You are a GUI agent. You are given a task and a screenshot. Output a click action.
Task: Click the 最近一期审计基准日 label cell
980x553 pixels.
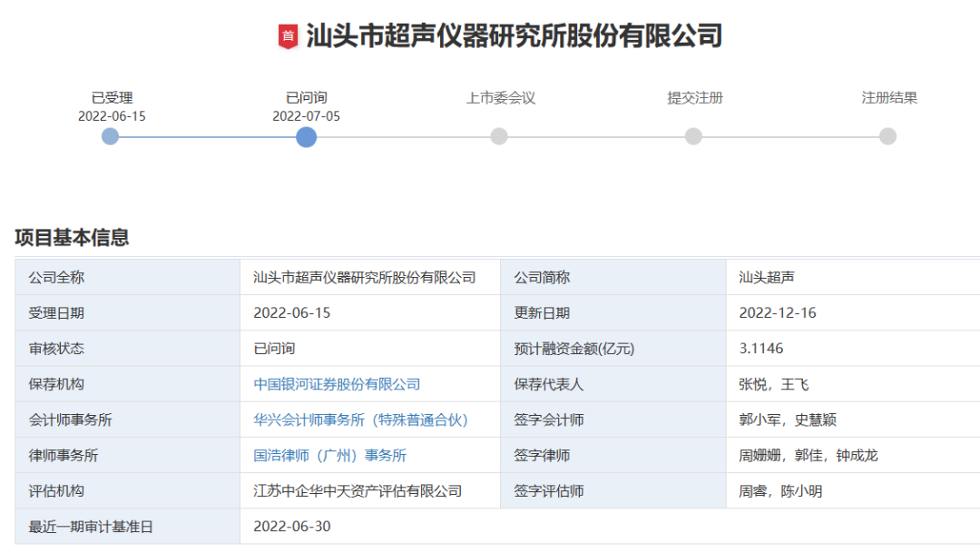point(128,527)
